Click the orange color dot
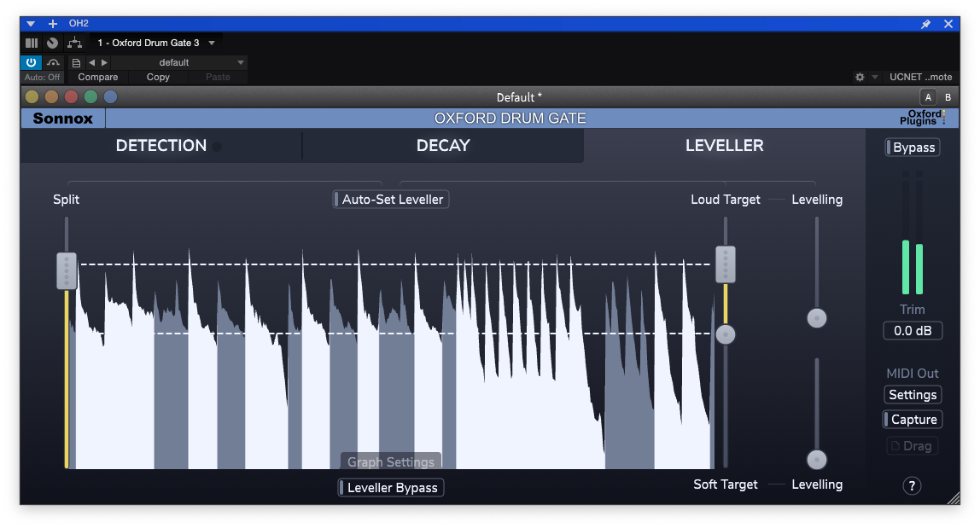The height and width of the screenshot is (528, 980). pos(52,97)
